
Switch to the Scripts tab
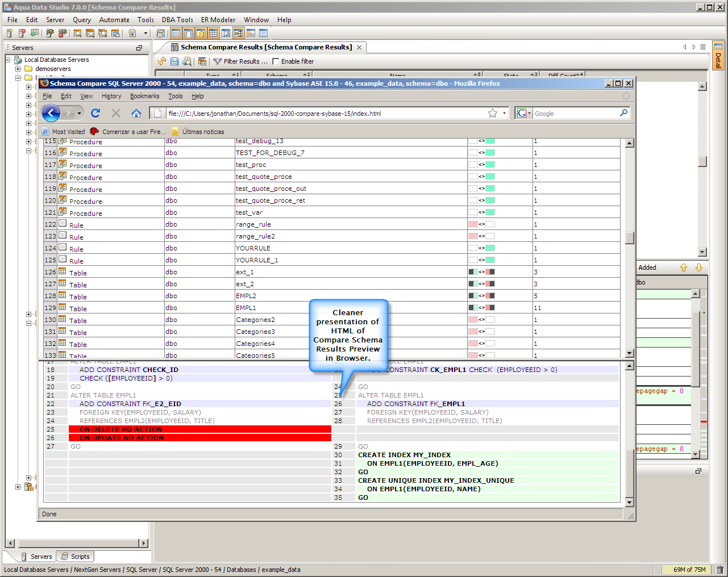click(x=76, y=557)
